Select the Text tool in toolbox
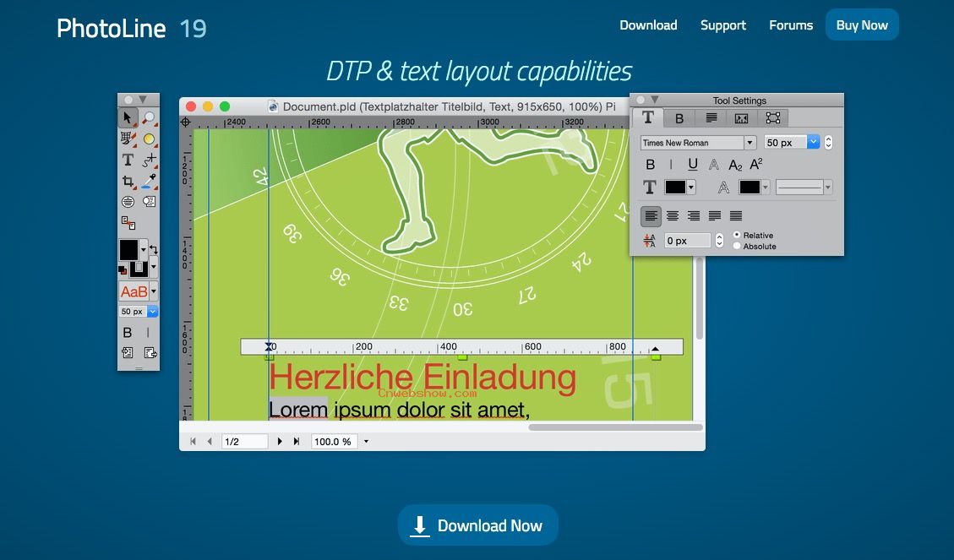 (128, 160)
